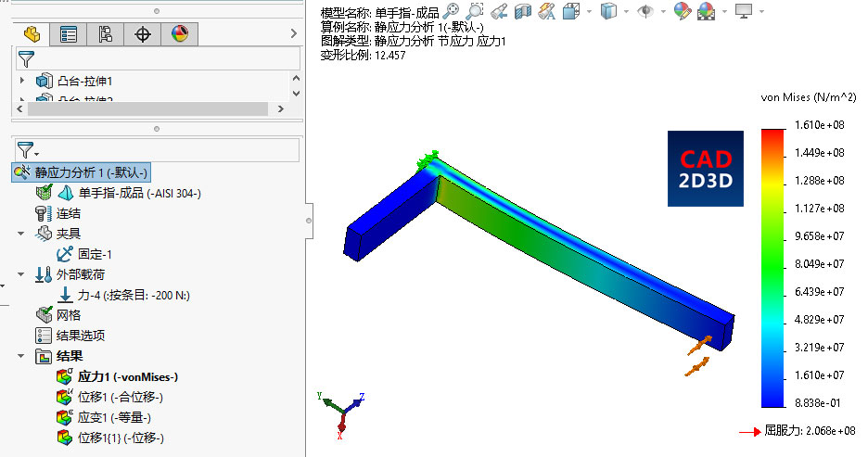Collapse the 外部载荷 external loads node
868x457 pixels.
pyautogui.click(x=21, y=274)
